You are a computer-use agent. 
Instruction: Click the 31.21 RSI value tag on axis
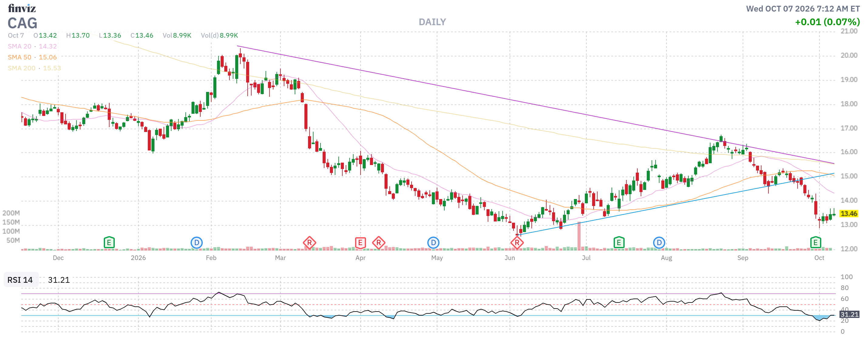point(849,314)
